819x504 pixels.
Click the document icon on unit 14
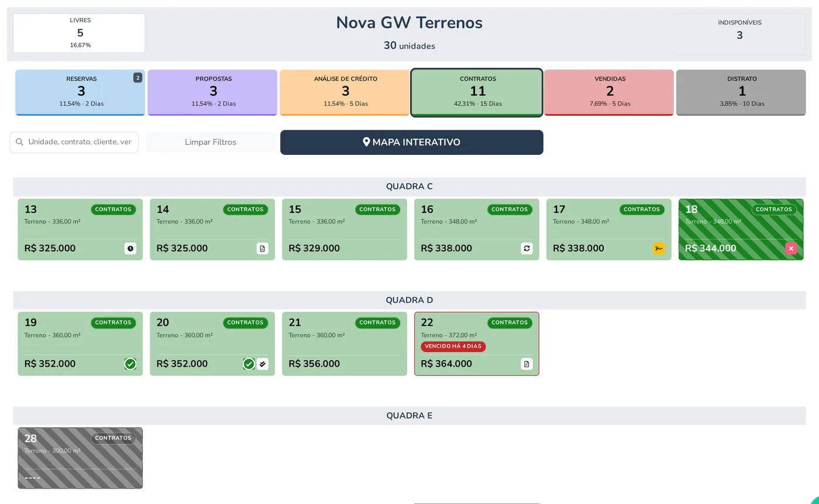click(263, 248)
